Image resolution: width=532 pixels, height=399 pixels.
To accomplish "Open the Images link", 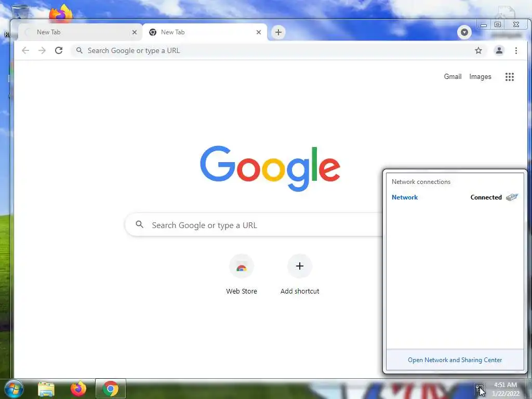I will [480, 77].
